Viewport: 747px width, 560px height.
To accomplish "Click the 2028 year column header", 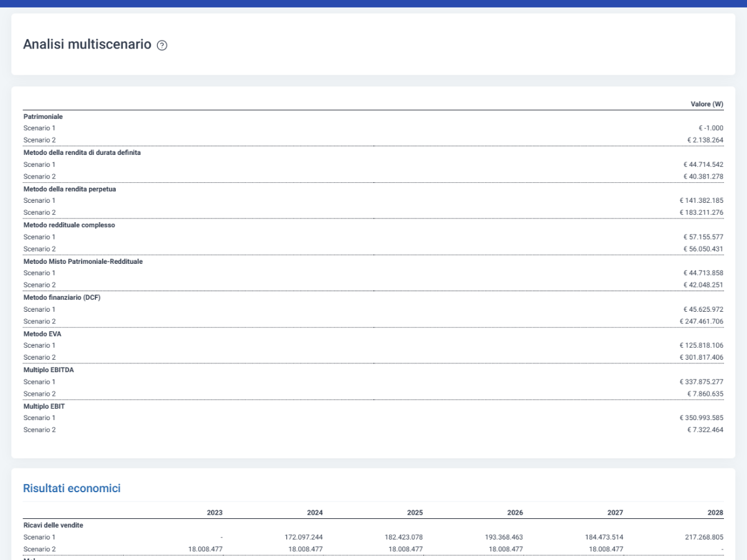I will (715, 513).
